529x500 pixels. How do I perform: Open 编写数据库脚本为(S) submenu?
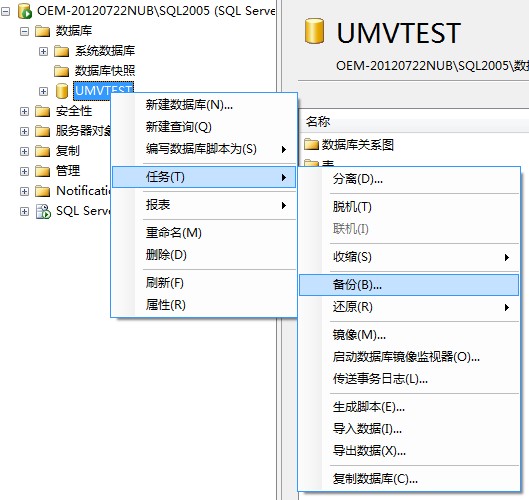pyautogui.click(x=204, y=149)
